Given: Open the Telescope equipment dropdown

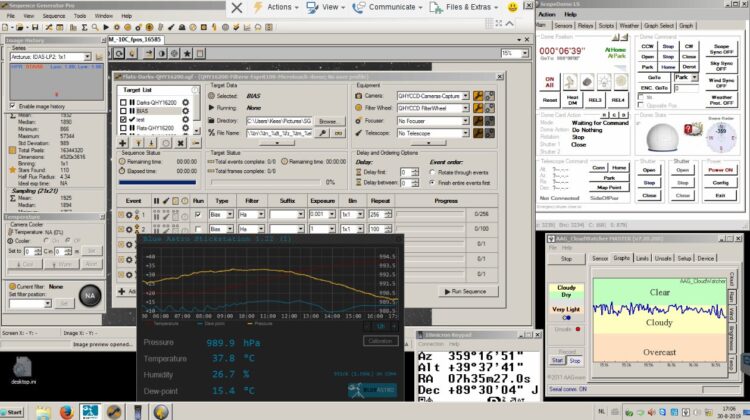Looking at the screenshot, I should [465, 133].
